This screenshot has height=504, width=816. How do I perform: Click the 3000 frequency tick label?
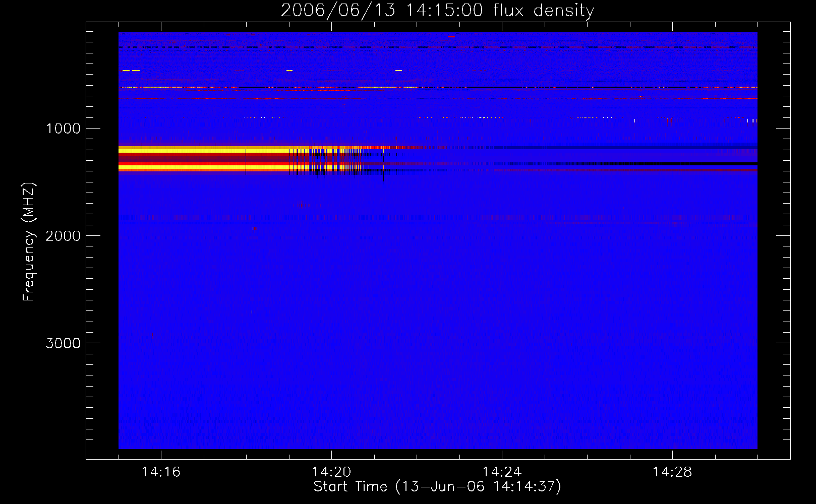coord(63,343)
